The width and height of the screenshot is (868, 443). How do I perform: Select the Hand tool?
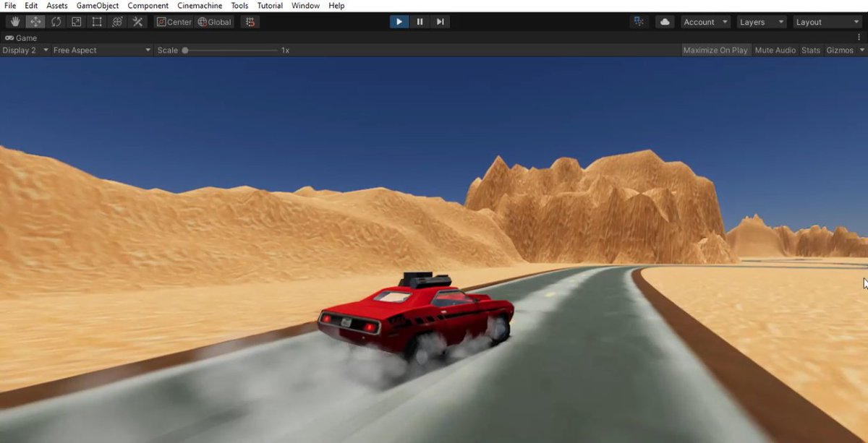[15, 22]
